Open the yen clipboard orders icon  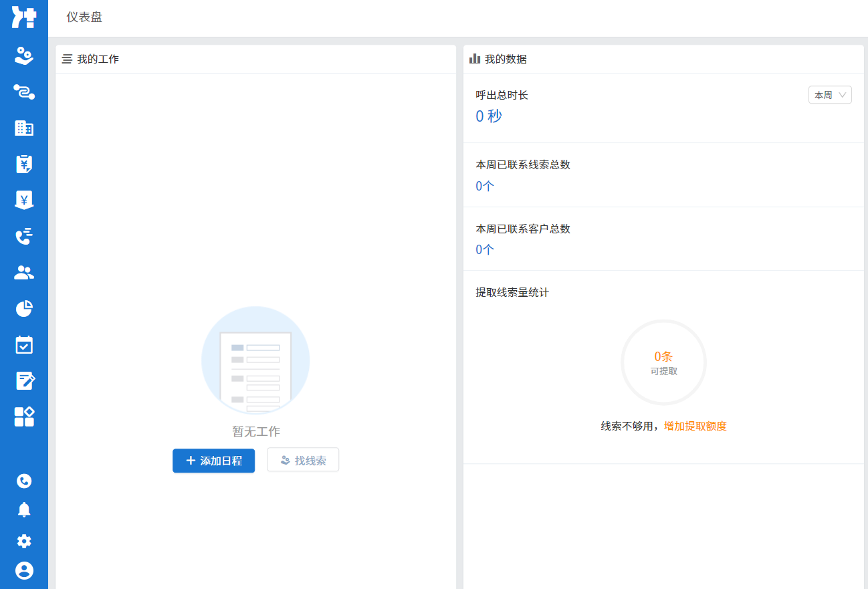(24, 164)
